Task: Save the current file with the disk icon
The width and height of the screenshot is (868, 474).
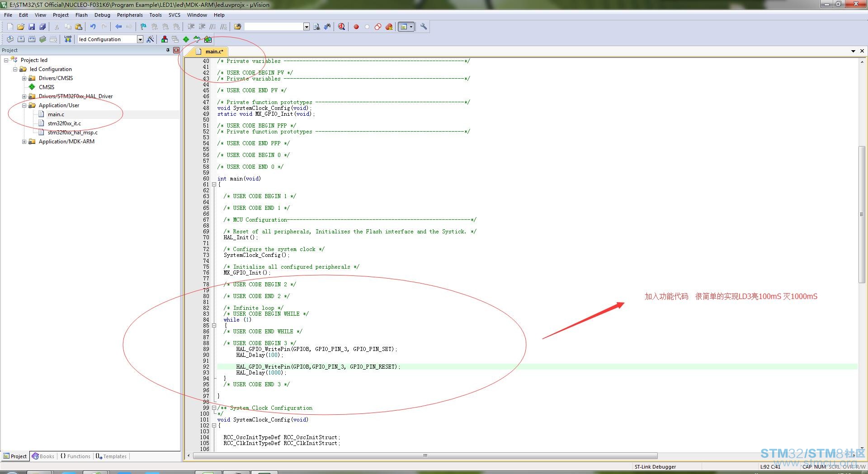Action: pos(32,27)
